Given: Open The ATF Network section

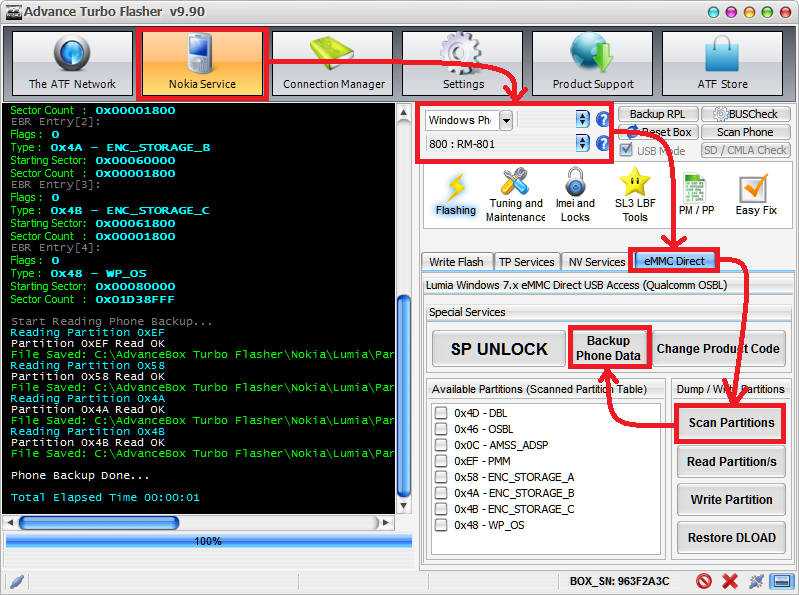Looking at the screenshot, I should (72, 63).
